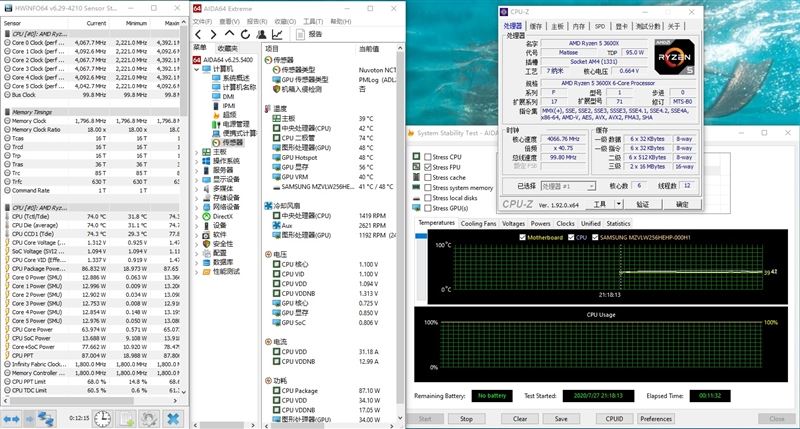Click the Stop button in stability test
The image size is (800, 429).
click(x=466, y=419)
